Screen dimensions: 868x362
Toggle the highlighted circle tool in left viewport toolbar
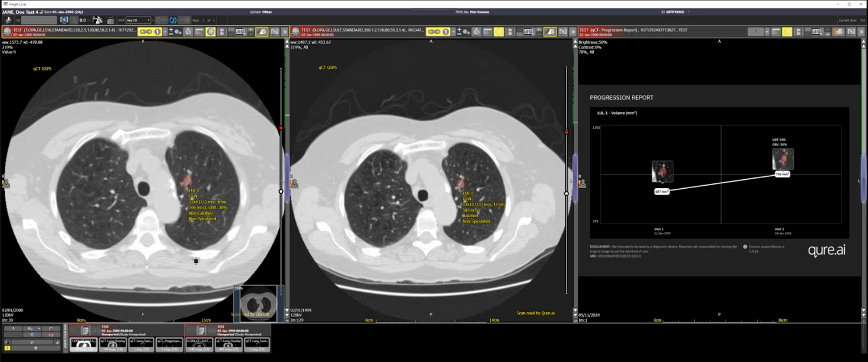tap(211, 31)
